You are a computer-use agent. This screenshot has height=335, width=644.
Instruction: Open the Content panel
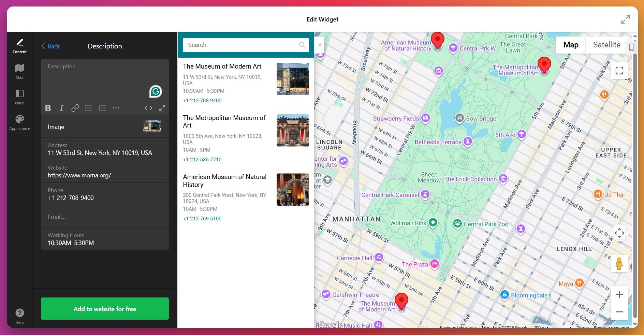click(19, 46)
